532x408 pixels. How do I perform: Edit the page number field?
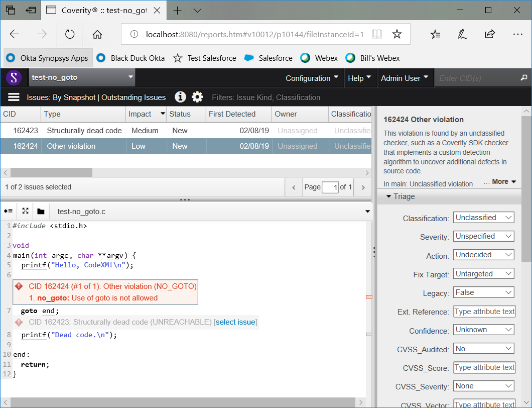[330, 187]
